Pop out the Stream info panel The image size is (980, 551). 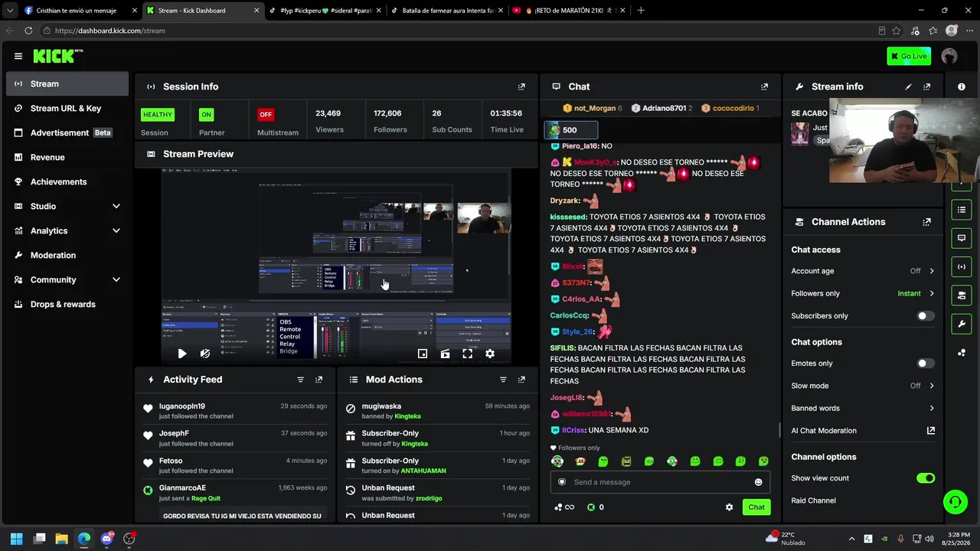(x=926, y=86)
